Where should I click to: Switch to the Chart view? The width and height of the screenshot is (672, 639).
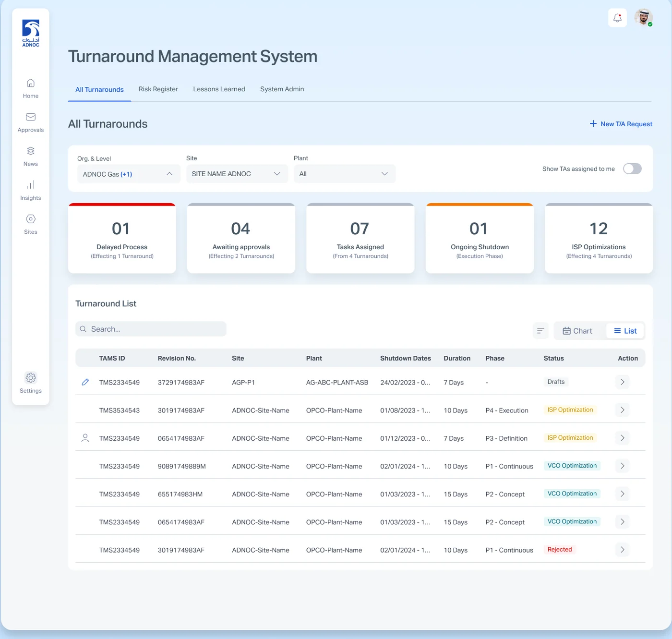pos(577,331)
